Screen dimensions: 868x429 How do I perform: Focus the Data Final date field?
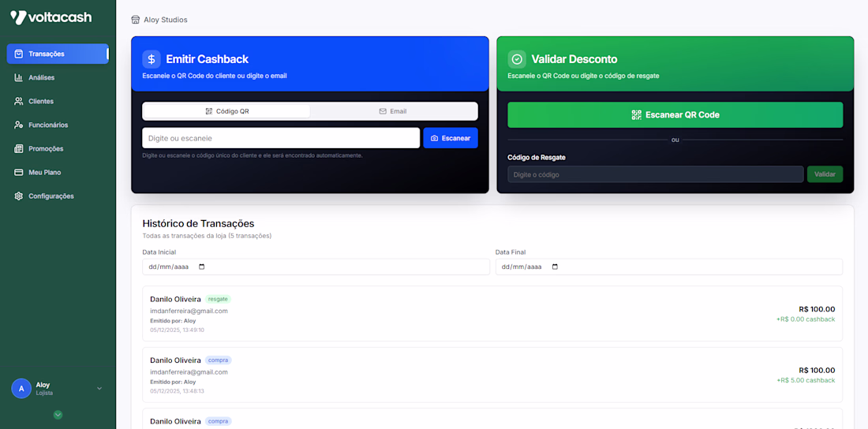pos(669,267)
